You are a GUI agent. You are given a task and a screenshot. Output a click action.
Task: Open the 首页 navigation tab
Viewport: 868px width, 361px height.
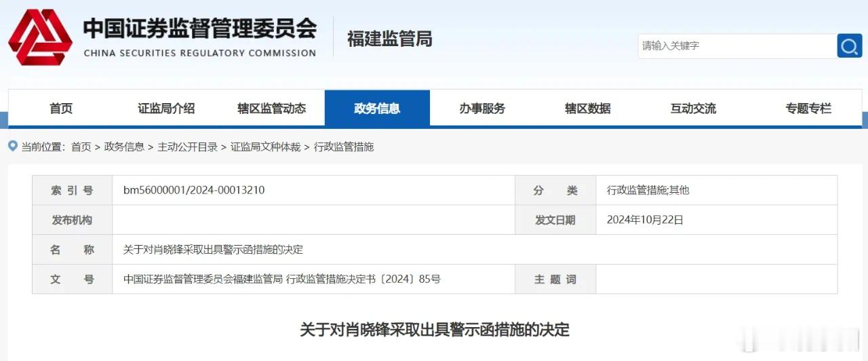coord(61,109)
